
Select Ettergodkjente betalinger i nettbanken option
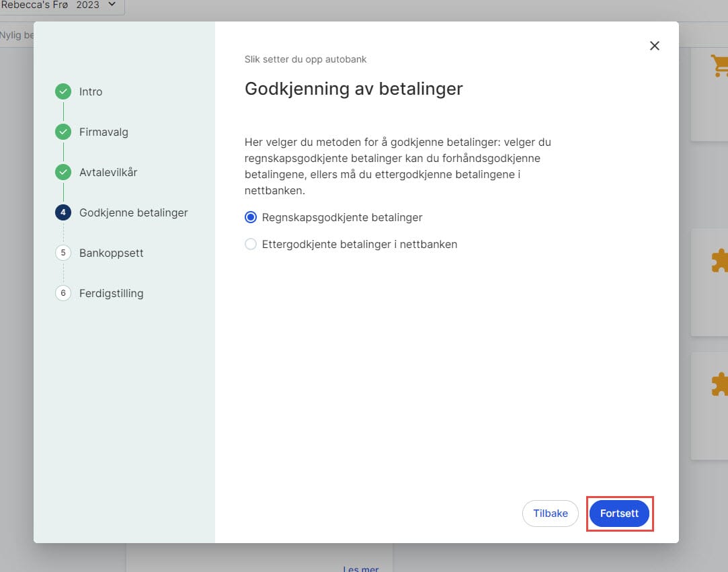tap(251, 244)
